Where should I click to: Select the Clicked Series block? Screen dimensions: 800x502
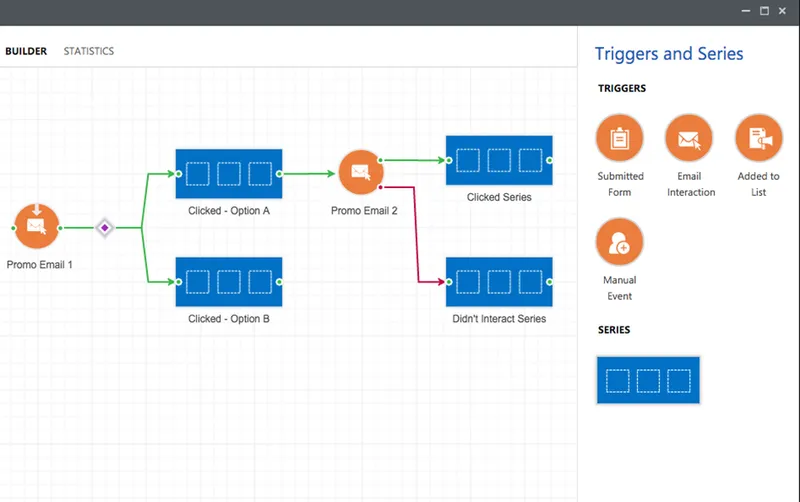[499, 160]
